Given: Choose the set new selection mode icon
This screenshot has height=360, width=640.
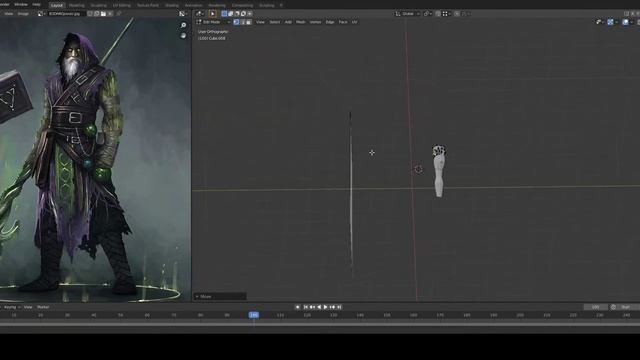Looking at the screenshot, I should tap(224, 13).
